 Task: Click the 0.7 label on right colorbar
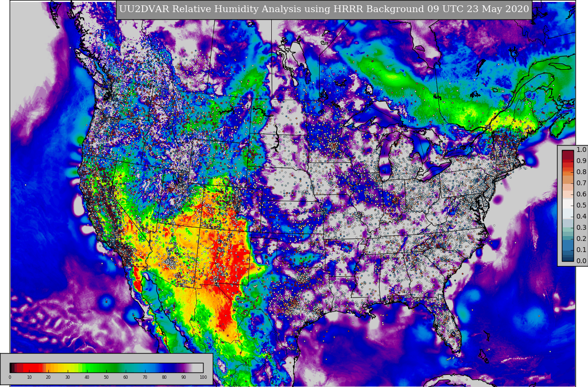[x=581, y=183]
